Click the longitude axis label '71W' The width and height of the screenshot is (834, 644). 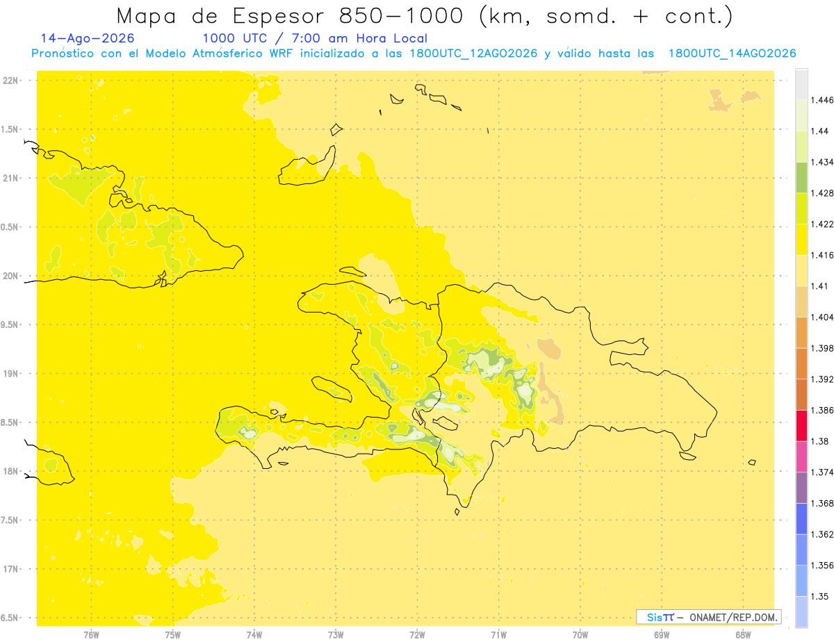pos(498,635)
